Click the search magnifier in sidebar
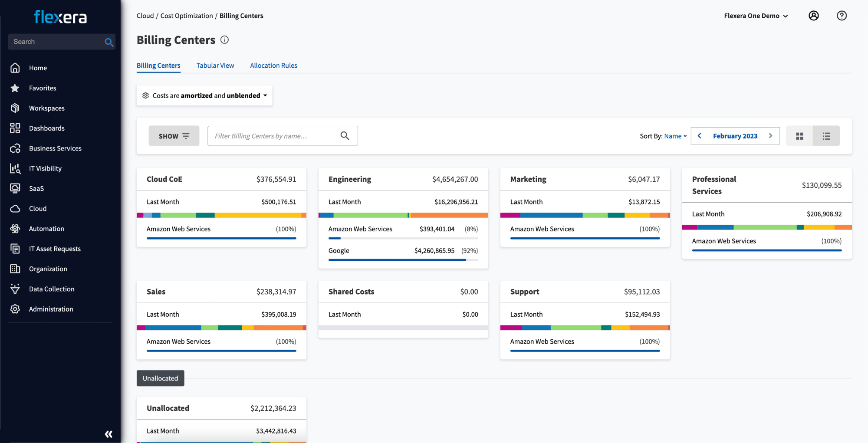The height and width of the screenshot is (443, 868). (109, 42)
